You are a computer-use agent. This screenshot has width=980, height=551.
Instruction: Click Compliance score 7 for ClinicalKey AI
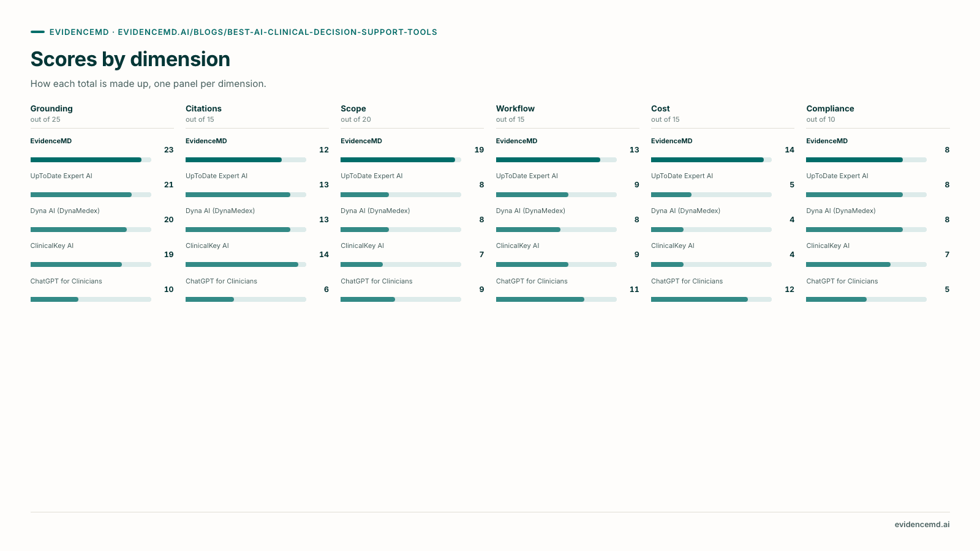947,255
